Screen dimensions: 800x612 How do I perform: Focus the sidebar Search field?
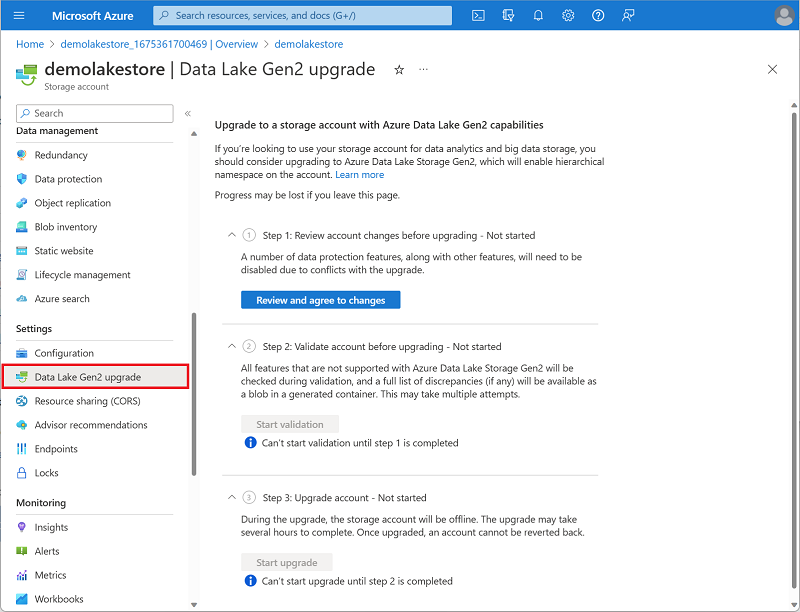click(95, 113)
